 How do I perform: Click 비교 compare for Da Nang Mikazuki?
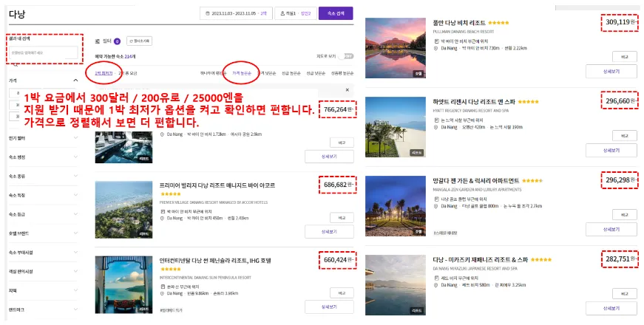(624, 294)
